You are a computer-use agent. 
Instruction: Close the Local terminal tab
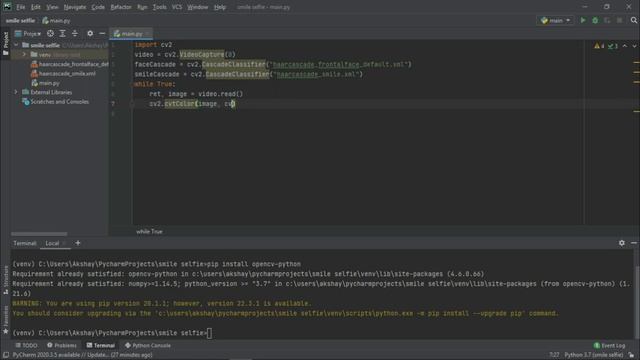point(64,243)
